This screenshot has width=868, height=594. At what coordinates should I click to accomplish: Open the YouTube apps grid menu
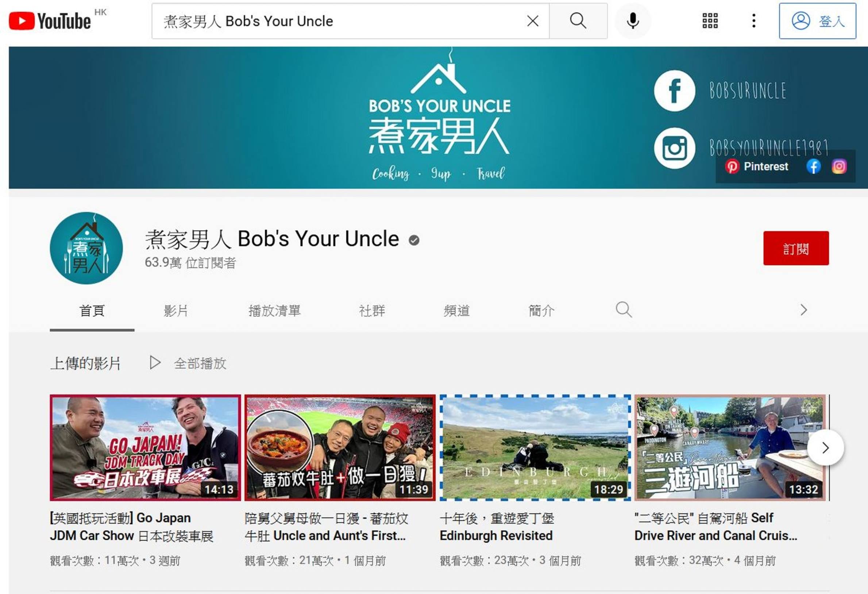[x=710, y=21]
